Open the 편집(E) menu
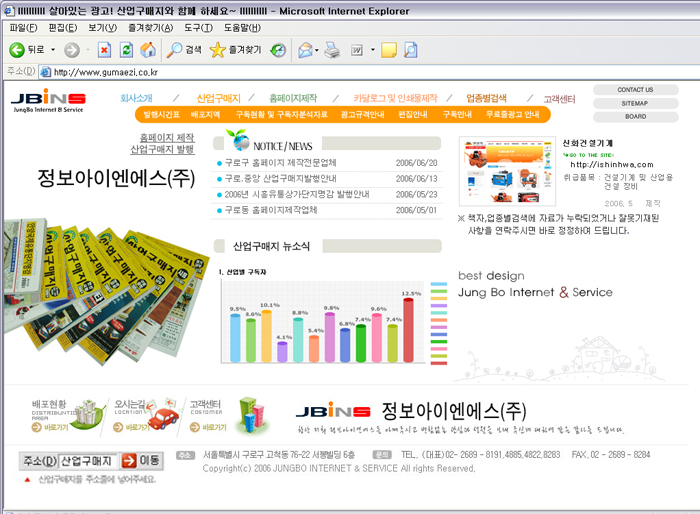700x514 pixels. pos(62,28)
